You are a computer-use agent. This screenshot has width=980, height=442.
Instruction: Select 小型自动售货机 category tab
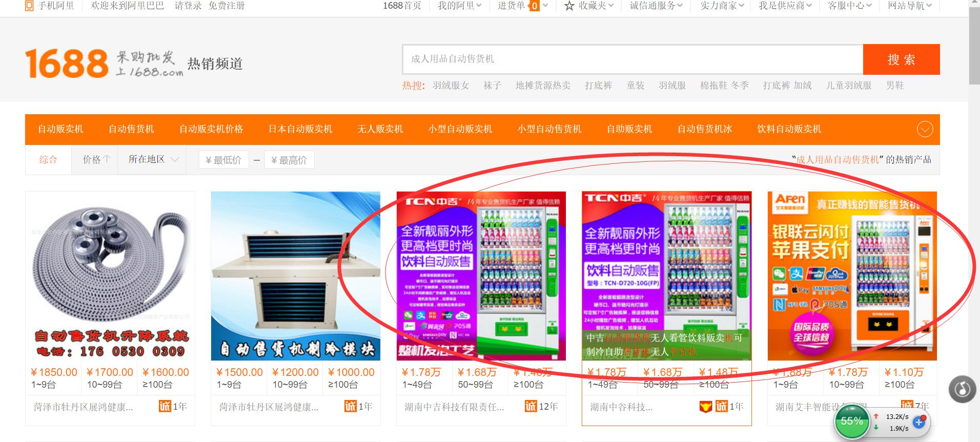tap(549, 129)
